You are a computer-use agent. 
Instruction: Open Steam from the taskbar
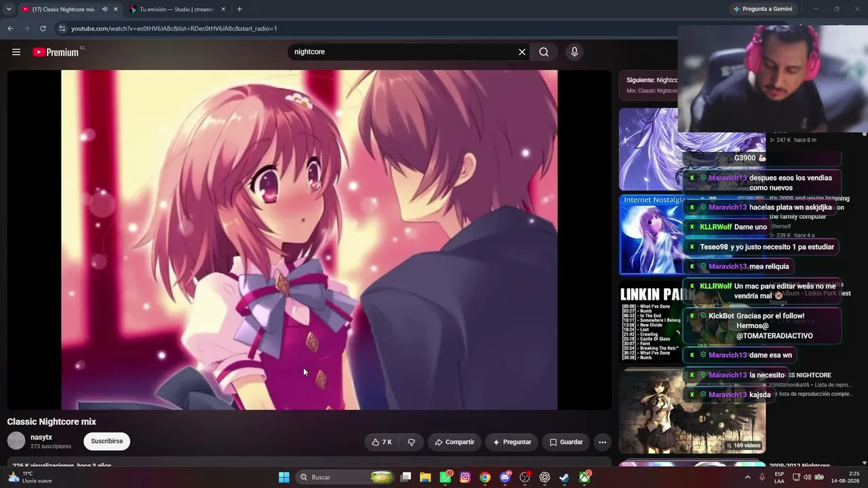pos(564,477)
